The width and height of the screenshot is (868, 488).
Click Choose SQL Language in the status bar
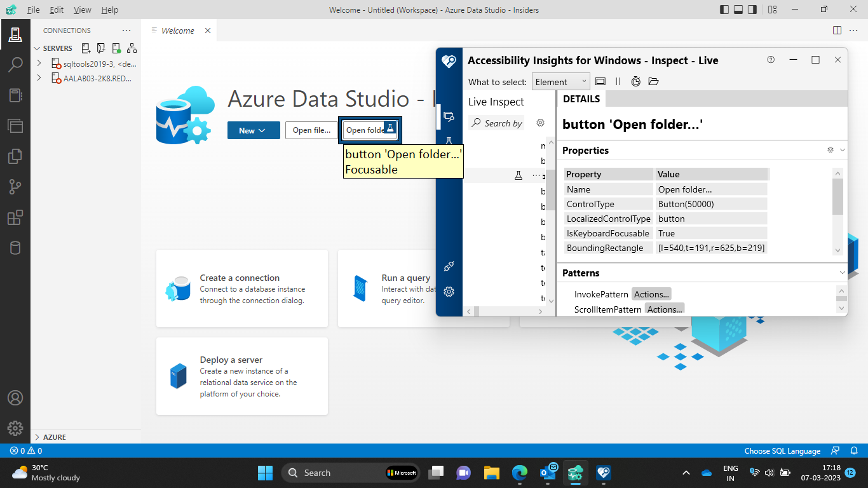click(782, 451)
